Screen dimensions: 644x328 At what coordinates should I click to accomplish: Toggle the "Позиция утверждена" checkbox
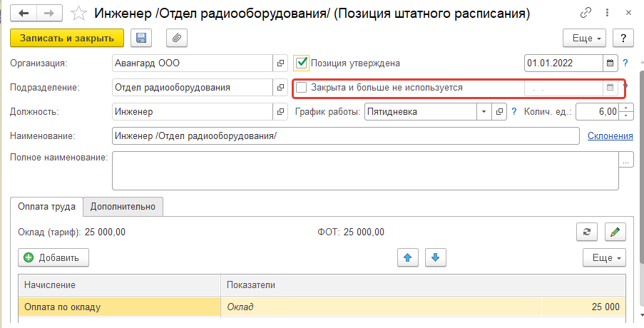302,63
